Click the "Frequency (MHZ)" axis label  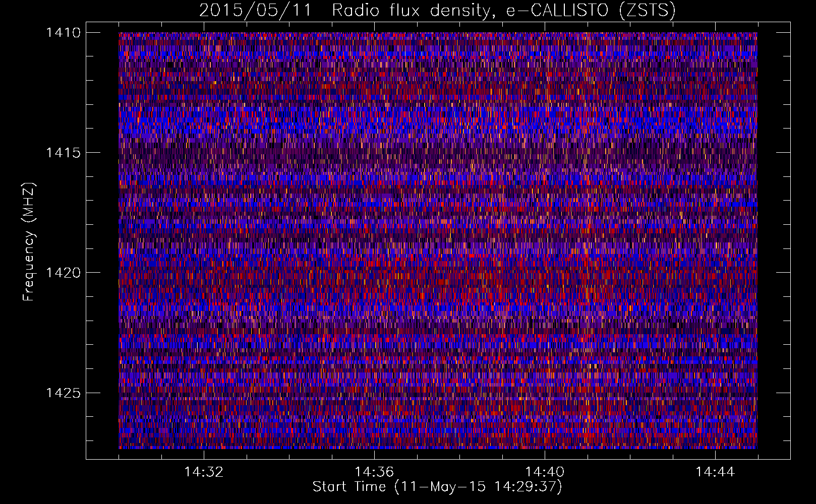coord(29,242)
